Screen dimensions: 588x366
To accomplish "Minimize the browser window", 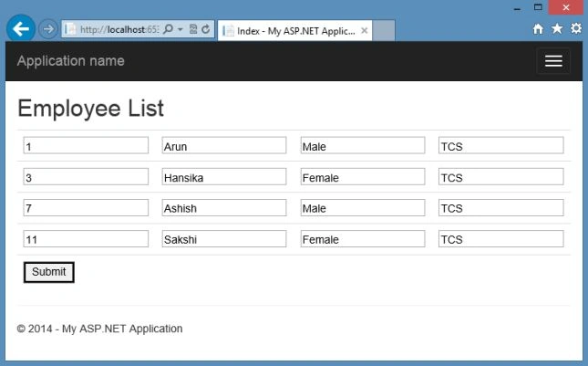I will [x=518, y=8].
